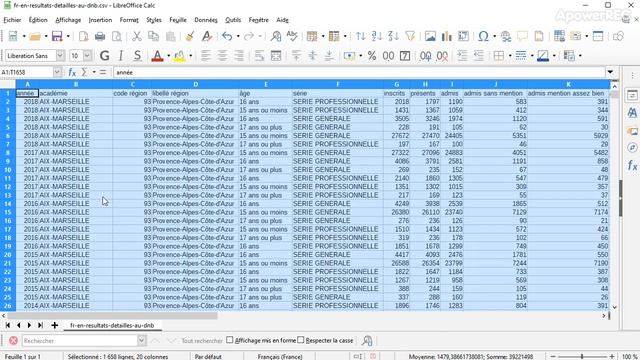Apply italic formatting with the I button
Image resolution: width=640 pixels, height=360 pixels.
[x=121, y=56]
